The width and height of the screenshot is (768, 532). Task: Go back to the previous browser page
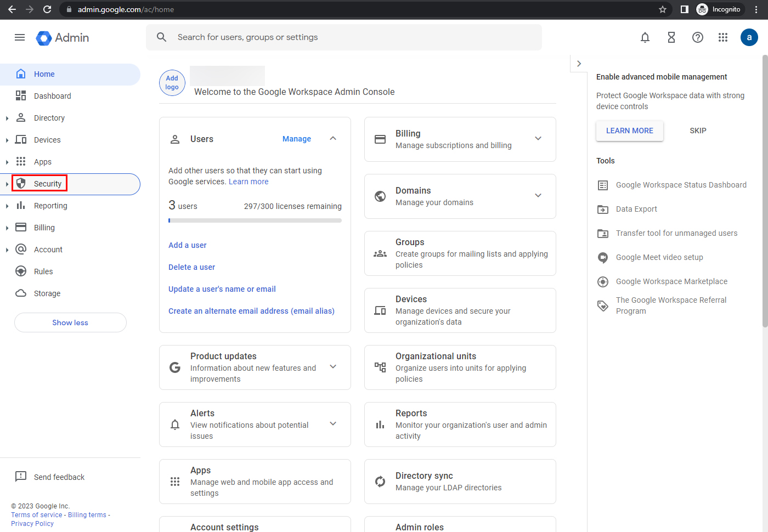point(12,9)
